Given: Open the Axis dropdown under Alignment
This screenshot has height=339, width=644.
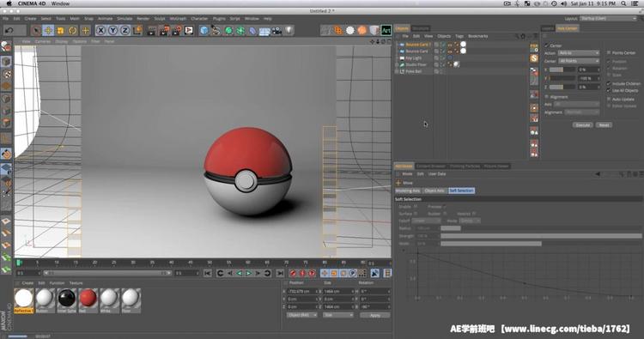Looking at the screenshot, I should 577,104.
